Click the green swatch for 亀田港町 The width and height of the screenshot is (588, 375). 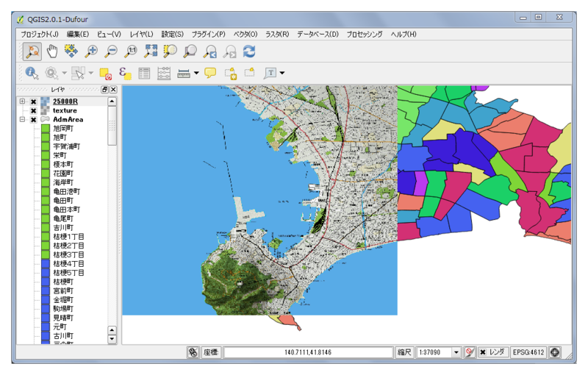click(x=46, y=191)
